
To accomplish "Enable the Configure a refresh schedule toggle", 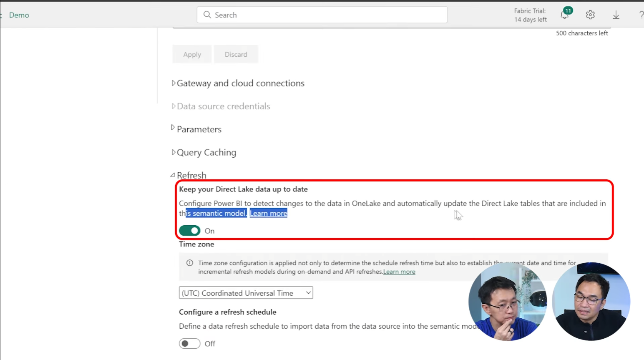I will pyautogui.click(x=189, y=343).
